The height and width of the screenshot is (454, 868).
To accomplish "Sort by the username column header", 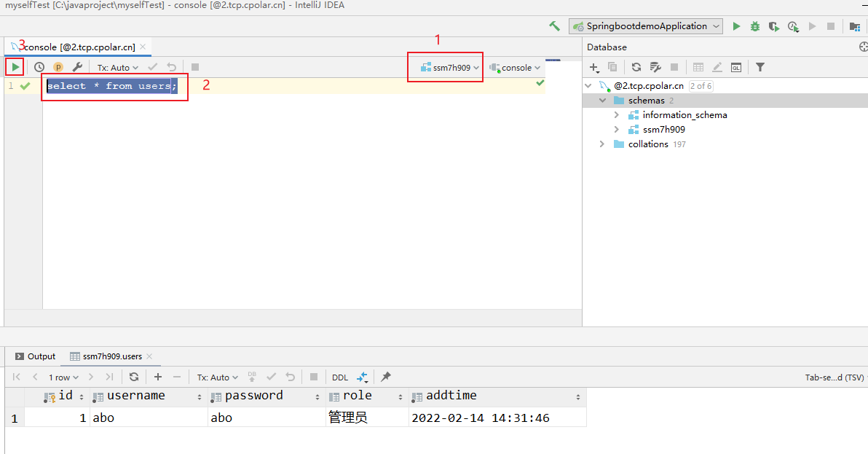I will pyautogui.click(x=149, y=396).
